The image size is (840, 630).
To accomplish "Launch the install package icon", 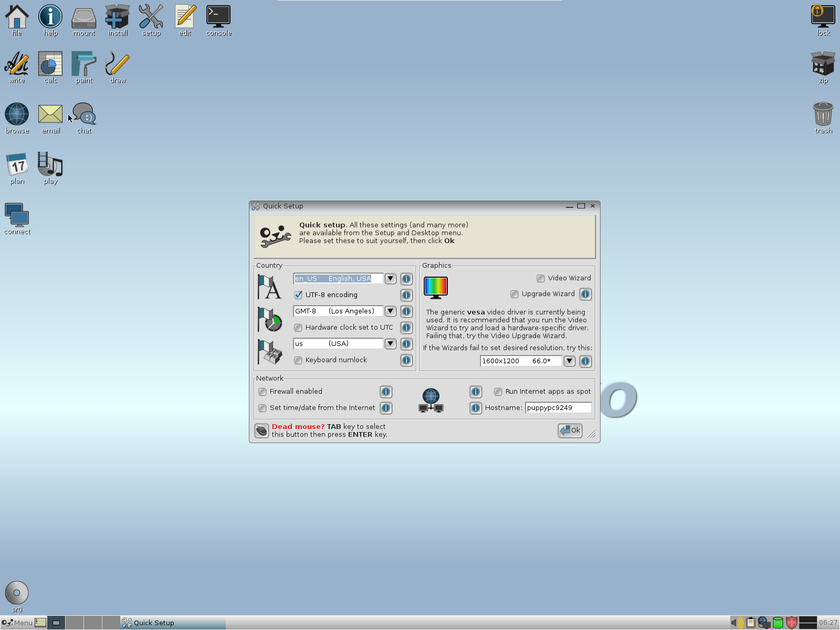I will pyautogui.click(x=118, y=20).
